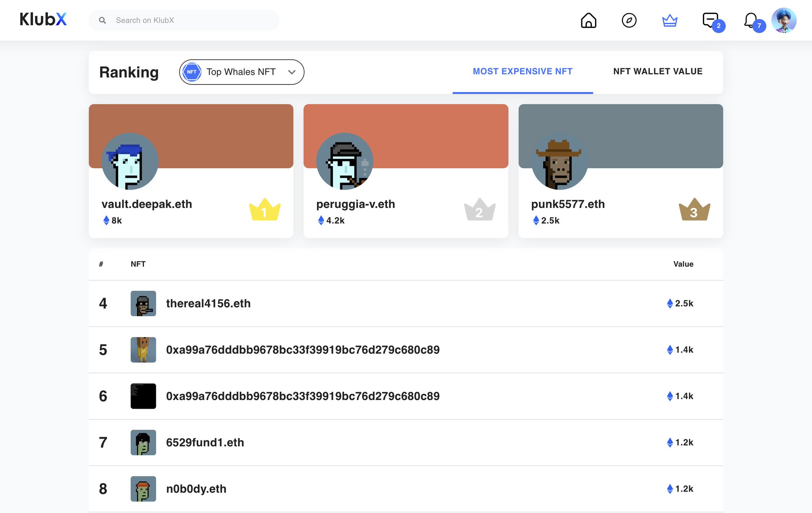Click the 1.2k value for 6529fund1.eth
The width and height of the screenshot is (812, 513).
click(x=680, y=442)
